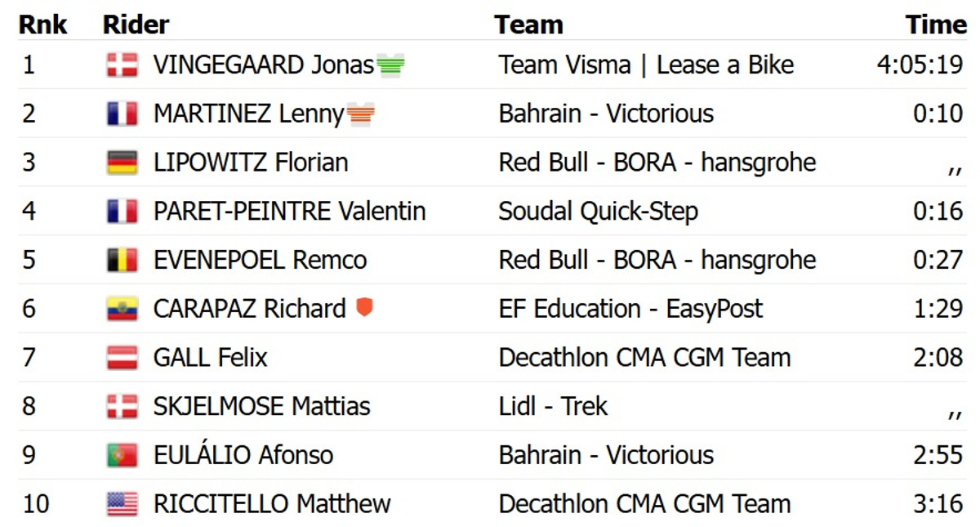The width and height of the screenshot is (980, 527).
Task: Click the Danish flag next to Vingegaard
Action: click(x=122, y=65)
